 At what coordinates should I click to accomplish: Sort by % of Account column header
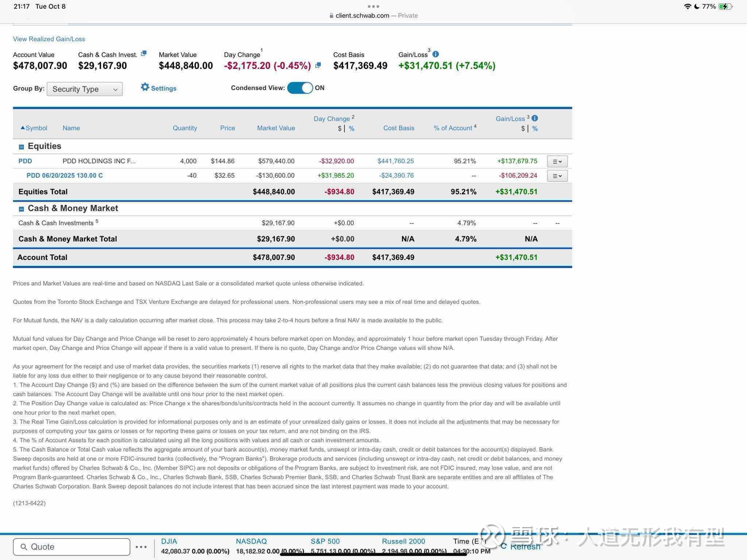(453, 128)
